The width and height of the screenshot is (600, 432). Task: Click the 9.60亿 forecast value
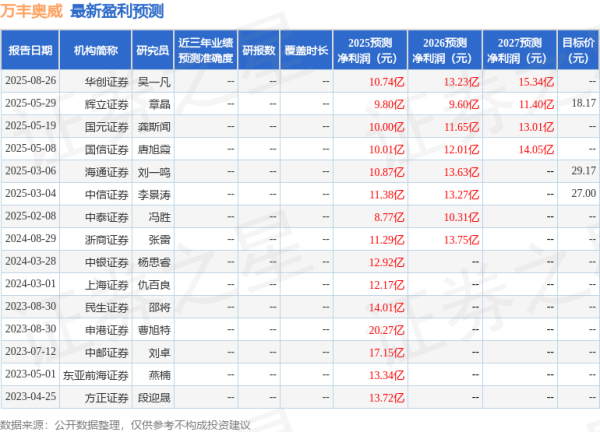pos(464,104)
